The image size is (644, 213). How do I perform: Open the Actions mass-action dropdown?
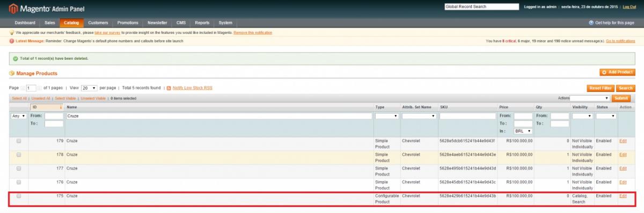click(x=590, y=98)
